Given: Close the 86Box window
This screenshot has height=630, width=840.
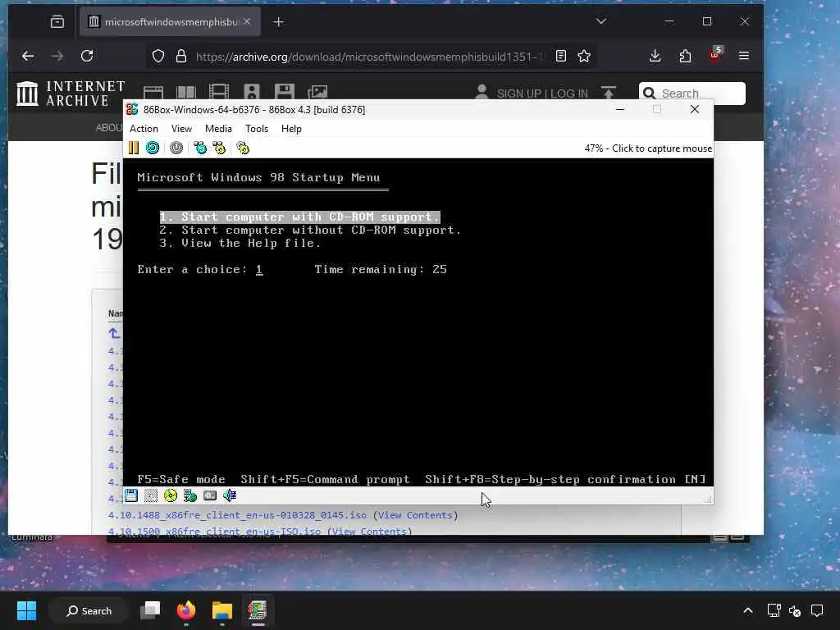Looking at the screenshot, I should (695, 109).
